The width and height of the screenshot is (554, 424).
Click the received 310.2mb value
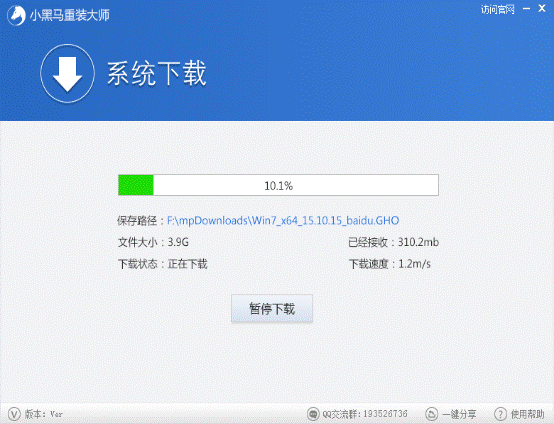pos(418,242)
